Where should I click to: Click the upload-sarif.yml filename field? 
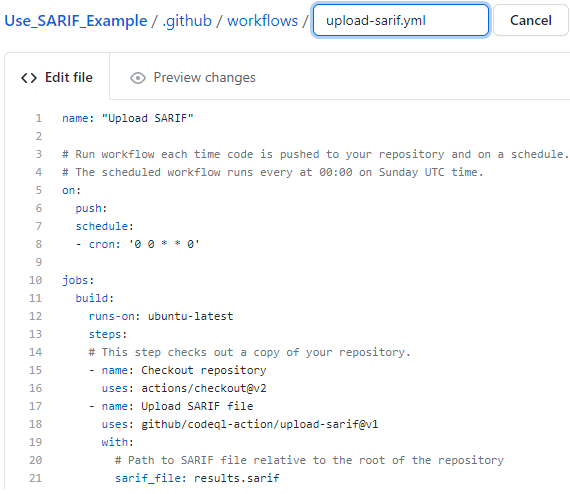point(401,20)
